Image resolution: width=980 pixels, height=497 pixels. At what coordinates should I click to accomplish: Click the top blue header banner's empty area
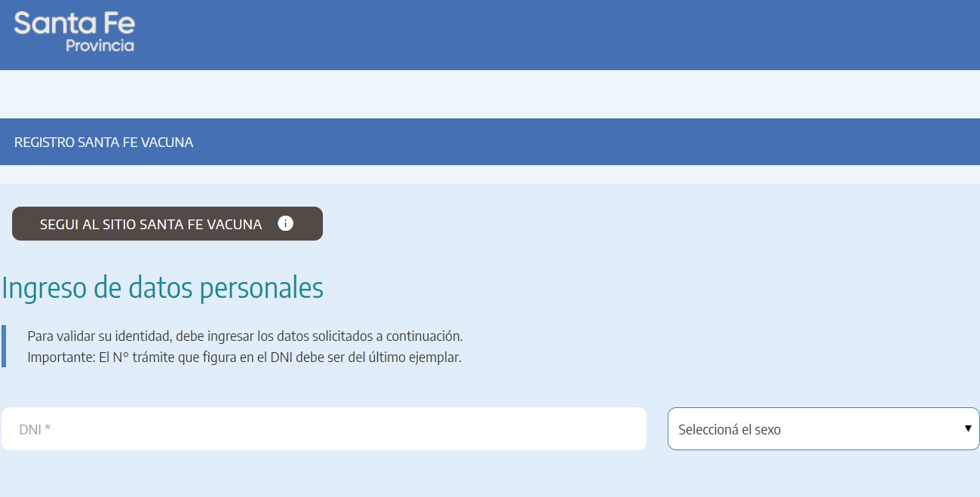[528, 34]
